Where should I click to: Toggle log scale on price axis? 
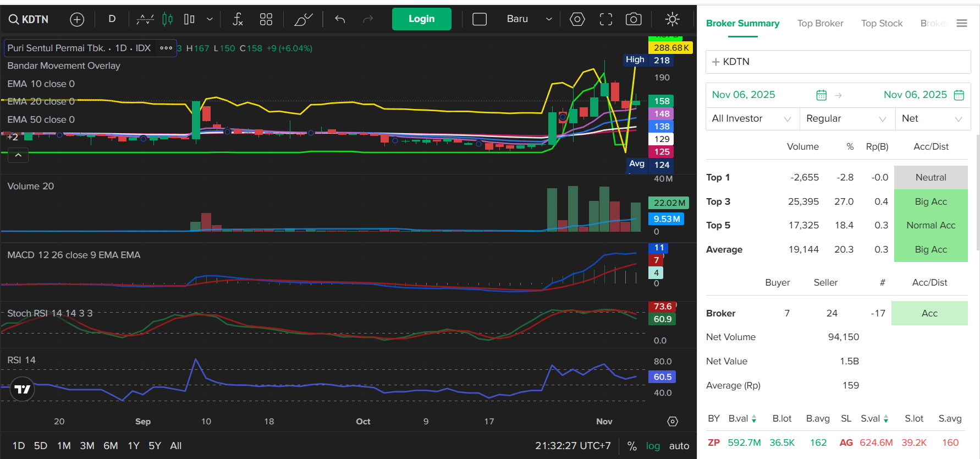click(x=653, y=446)
